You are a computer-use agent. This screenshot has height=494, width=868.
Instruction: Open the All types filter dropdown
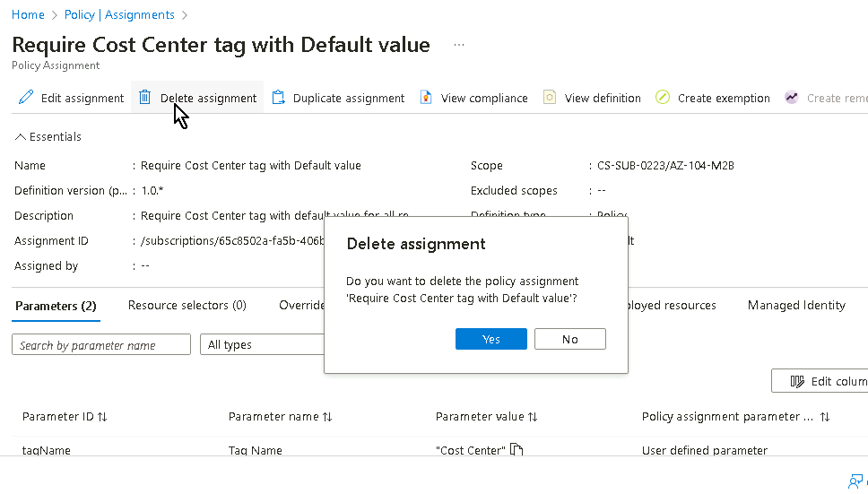pos(262,344)
